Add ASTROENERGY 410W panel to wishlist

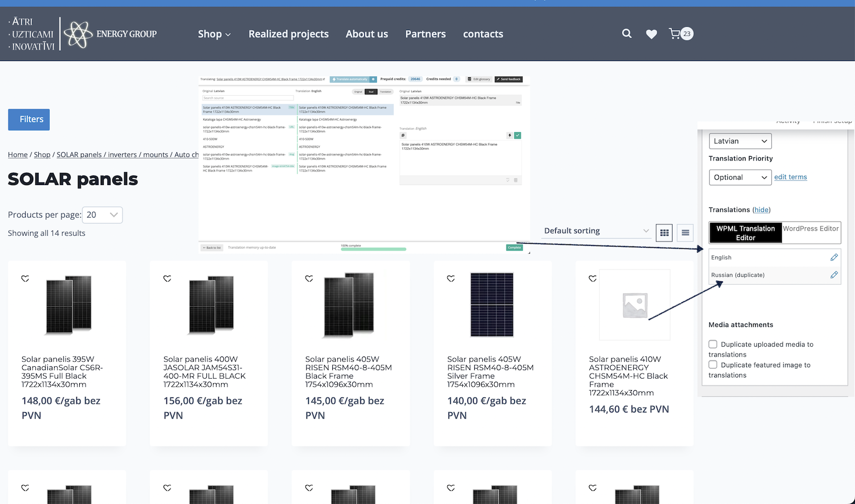(593, 278)
